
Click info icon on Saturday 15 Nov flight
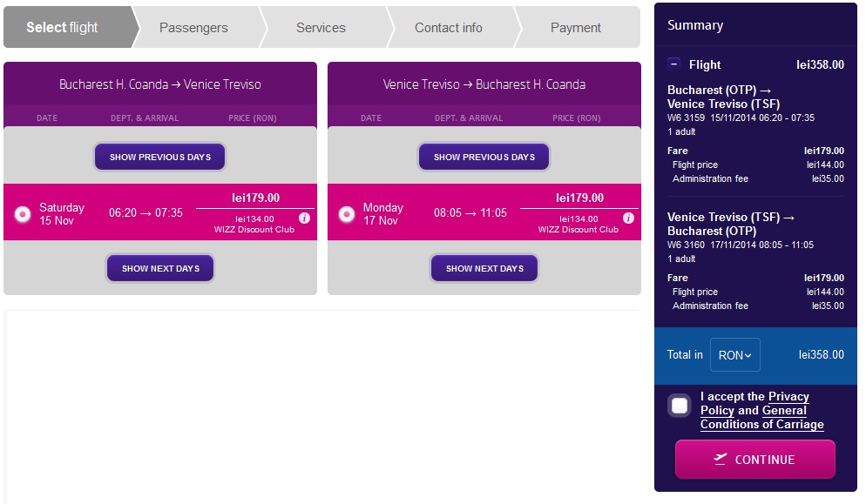click(x=305, y=218)
